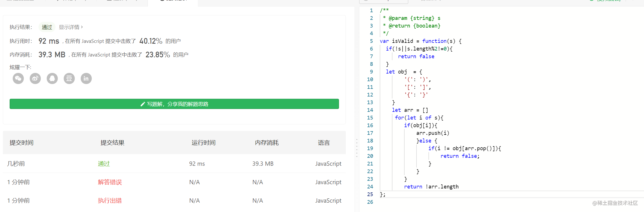Share result via LinkedIn icon
The height and width of the screenshot is (212, 644).
click(x=86, y=78)
